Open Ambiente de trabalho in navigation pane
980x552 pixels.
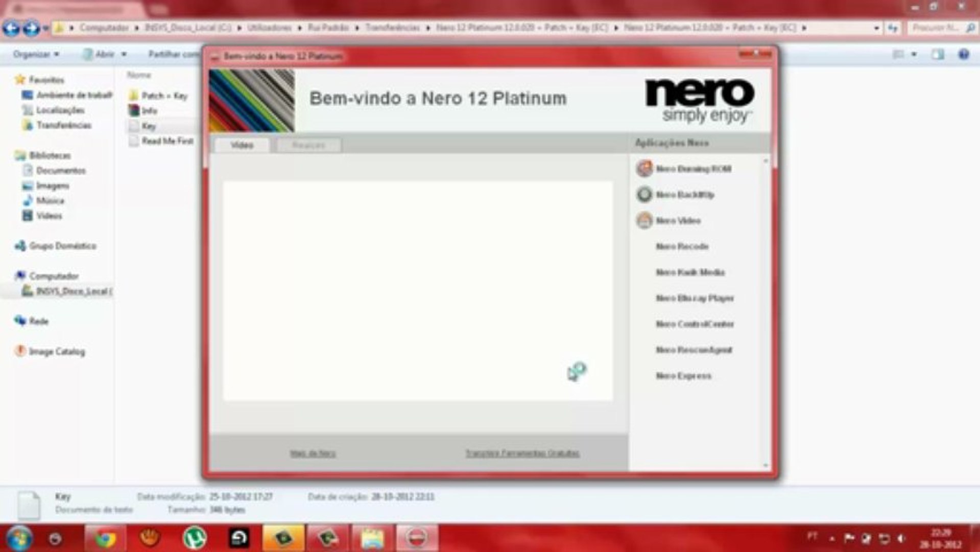(x=74, y=95)
